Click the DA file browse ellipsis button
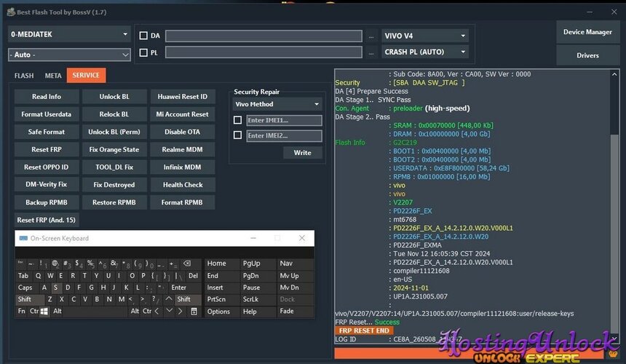This screenshot has width=626, height=364. (x=371, y=36)
